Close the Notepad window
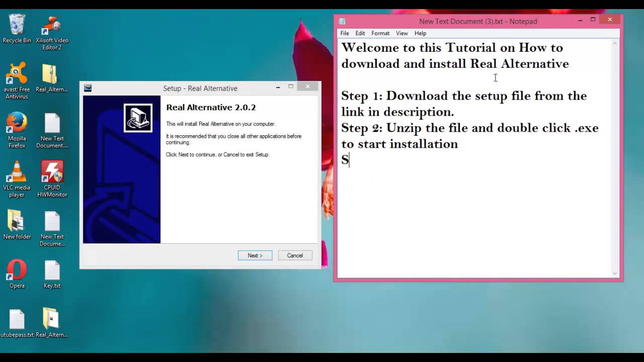This screenshot has height=362, width=644. point(610,20)
